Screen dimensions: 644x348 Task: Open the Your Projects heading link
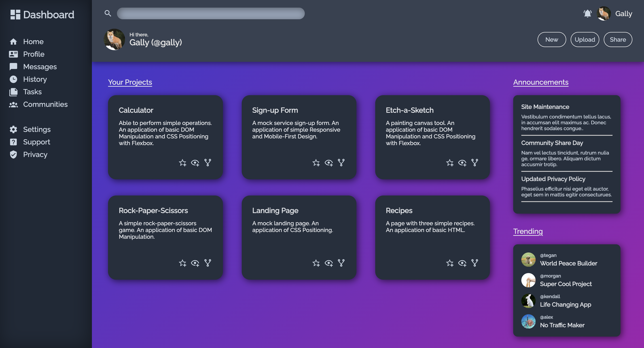[x=130, y=82]
